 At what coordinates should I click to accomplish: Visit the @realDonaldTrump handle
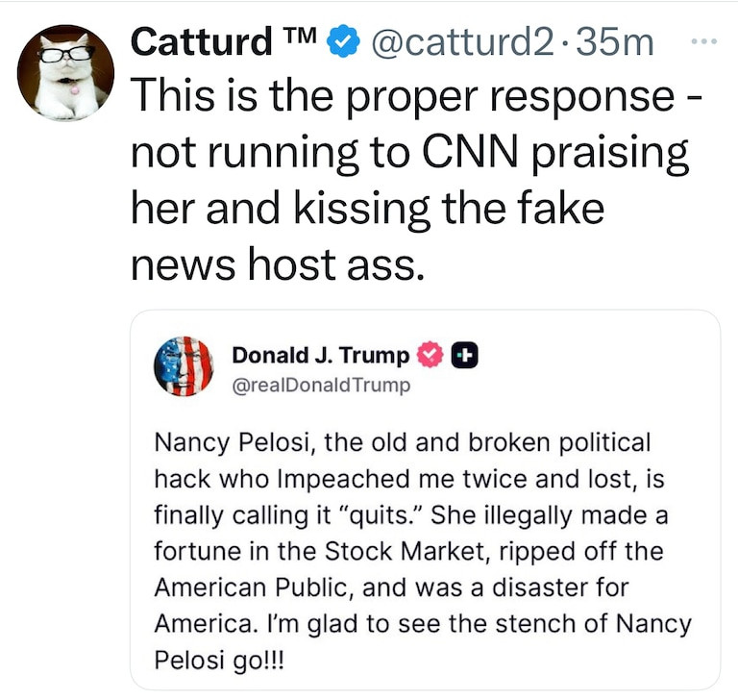(321, 386)
